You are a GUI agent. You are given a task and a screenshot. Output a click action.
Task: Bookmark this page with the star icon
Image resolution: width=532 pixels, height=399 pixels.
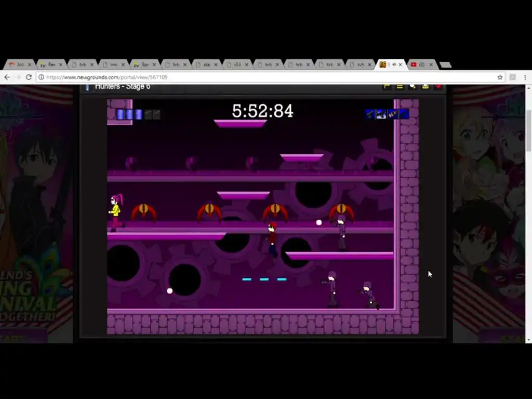point(500,77)
